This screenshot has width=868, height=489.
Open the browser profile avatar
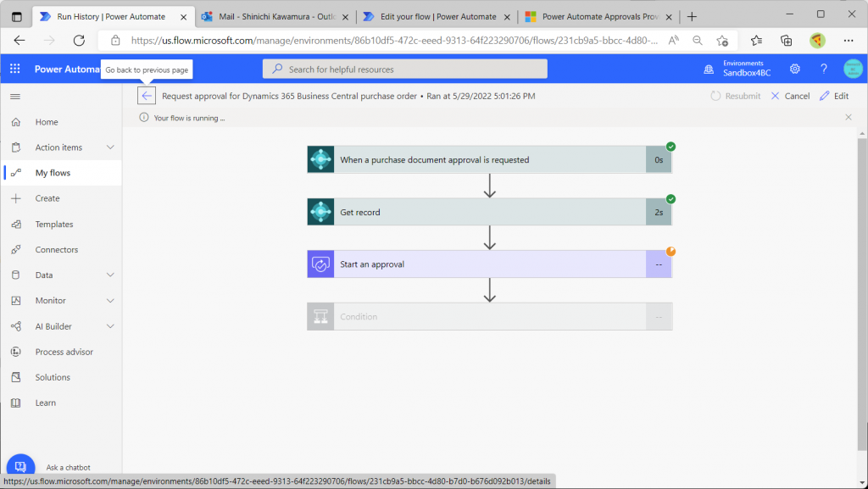coord(817,41)
